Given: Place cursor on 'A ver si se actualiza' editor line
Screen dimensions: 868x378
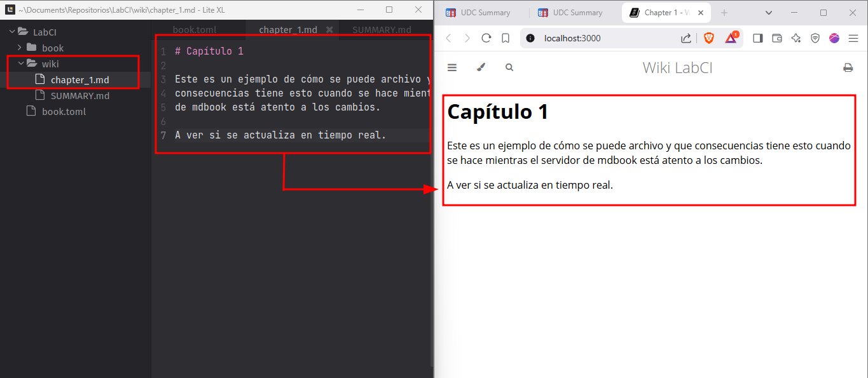Looking at the screenshot, I should [280, 135].
